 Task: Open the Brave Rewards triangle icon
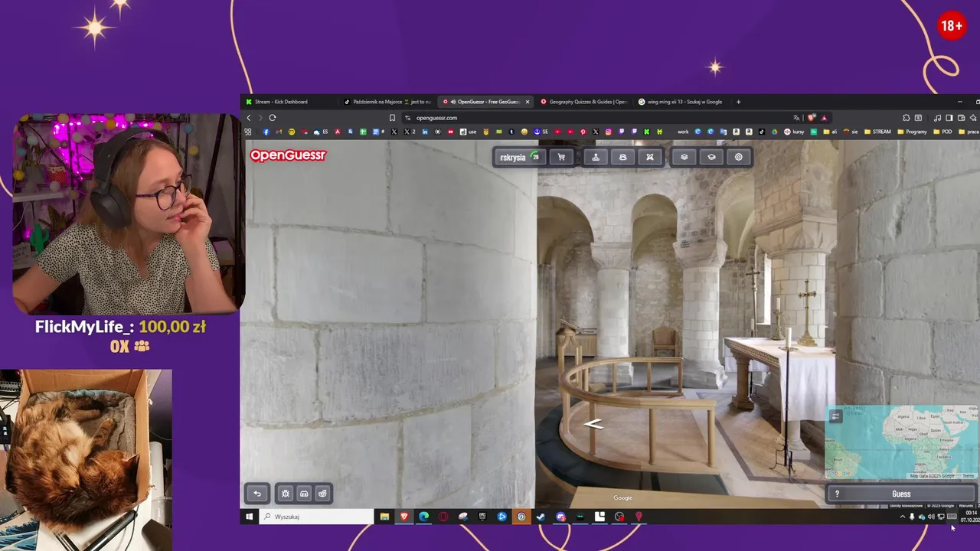click(825, 118)
